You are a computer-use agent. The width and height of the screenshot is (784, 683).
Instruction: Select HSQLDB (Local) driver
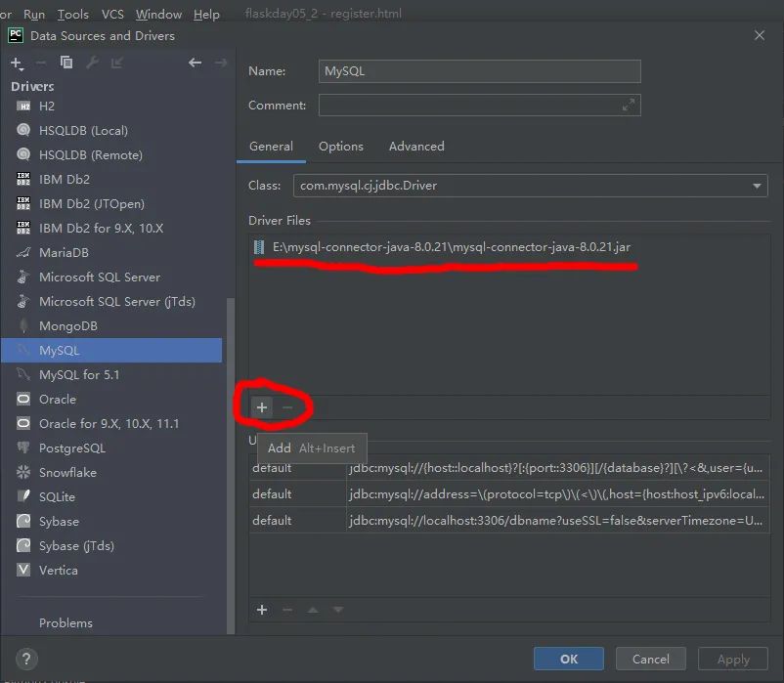tap(111, 130)
